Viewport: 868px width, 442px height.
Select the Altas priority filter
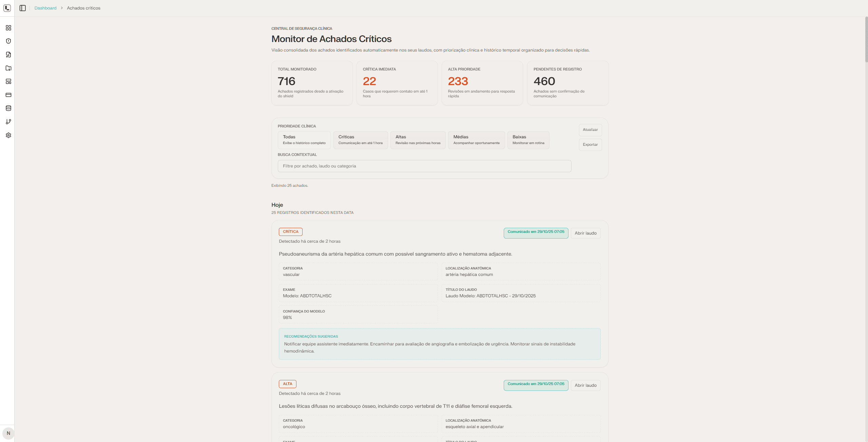pos(418,140)
